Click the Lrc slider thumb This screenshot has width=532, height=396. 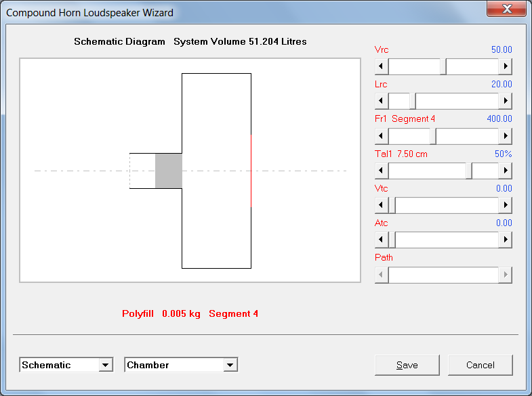tap(413, 101)
